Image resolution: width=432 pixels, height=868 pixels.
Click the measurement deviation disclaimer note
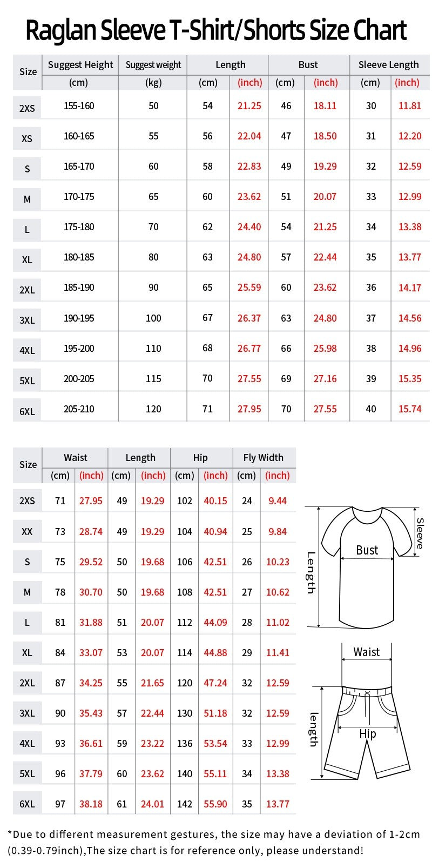pos(214,843)
